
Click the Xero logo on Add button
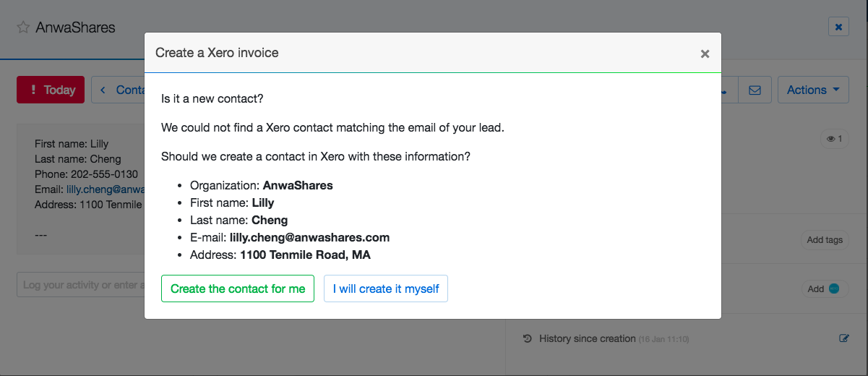tap(834, 289)
